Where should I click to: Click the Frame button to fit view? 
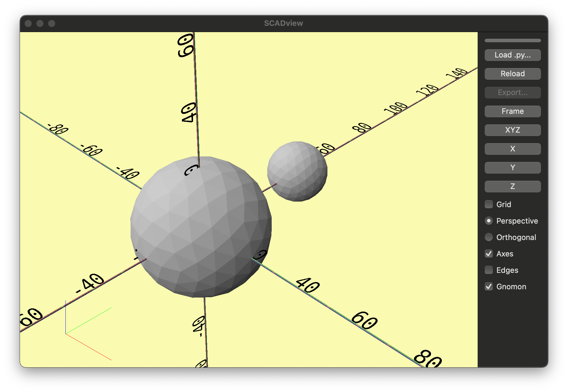[x=512, y=111]
